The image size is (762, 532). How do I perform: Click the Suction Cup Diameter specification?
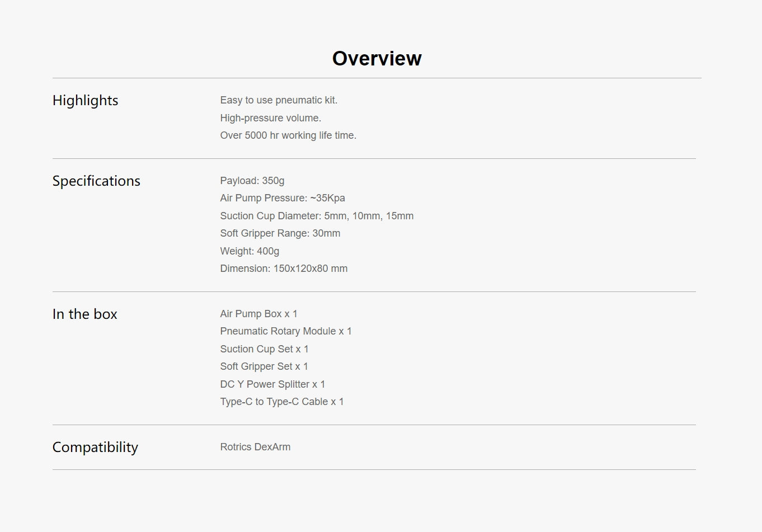(317, 216)
